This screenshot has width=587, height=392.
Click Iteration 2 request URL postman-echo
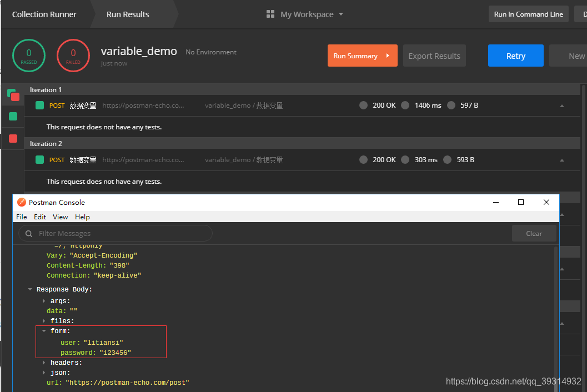(143, 160)
